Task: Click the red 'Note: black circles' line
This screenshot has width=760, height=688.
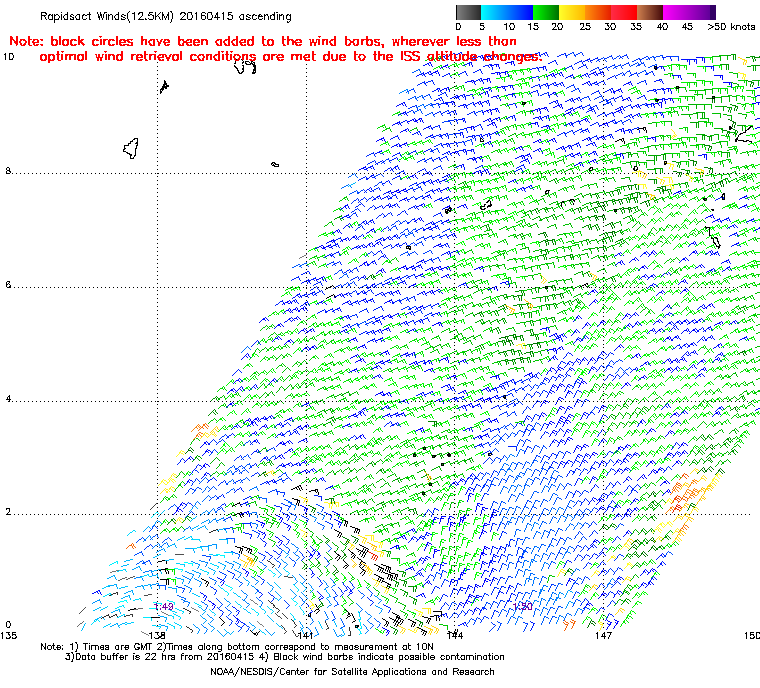Action: tap(263, 41)
